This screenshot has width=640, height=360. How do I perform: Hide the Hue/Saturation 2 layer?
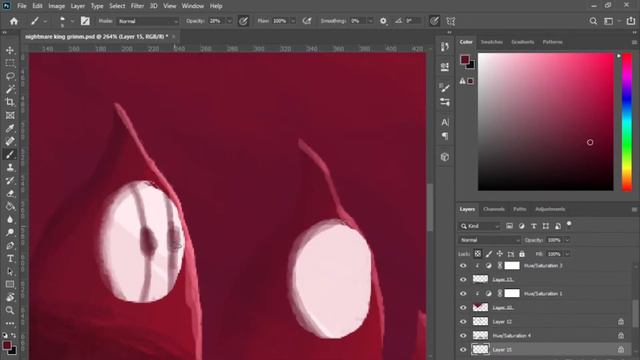[x=463, y=266]
